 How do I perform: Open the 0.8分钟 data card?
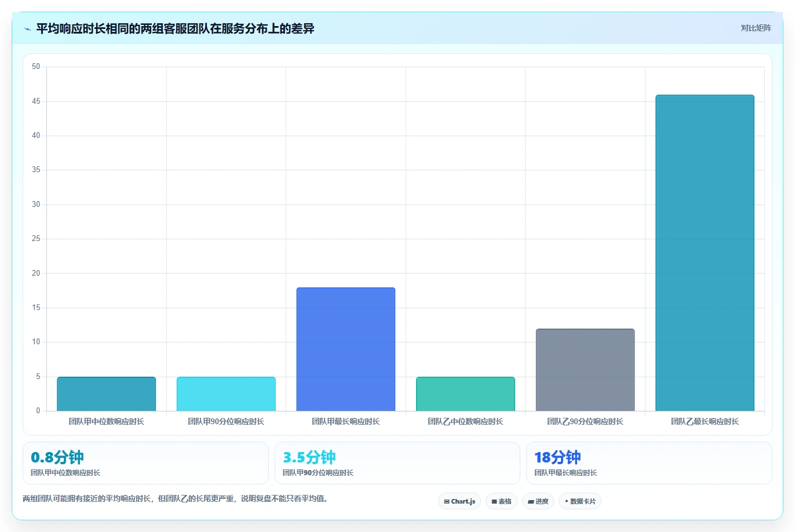(145, 463)
